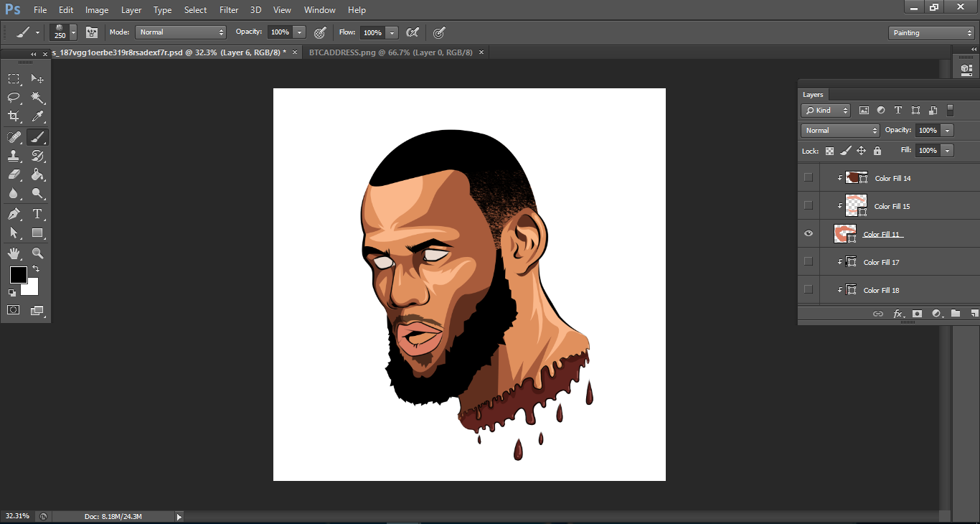Enable airbrush-style build-up
This screenshot has width=980, height=524.
point(412,32)
